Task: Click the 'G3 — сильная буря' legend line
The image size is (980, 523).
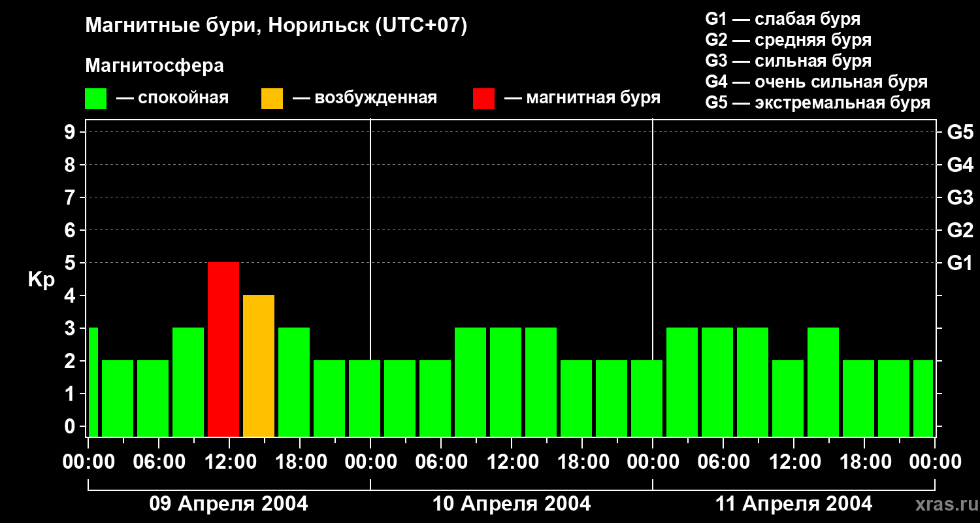Action: 789,61
